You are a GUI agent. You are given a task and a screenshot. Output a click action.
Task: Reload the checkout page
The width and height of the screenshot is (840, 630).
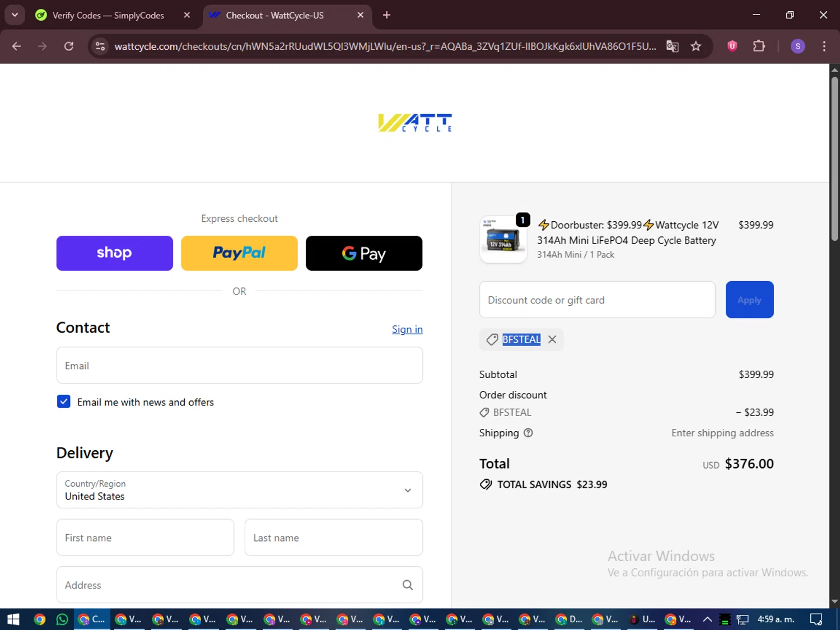(x=69, y=46)
